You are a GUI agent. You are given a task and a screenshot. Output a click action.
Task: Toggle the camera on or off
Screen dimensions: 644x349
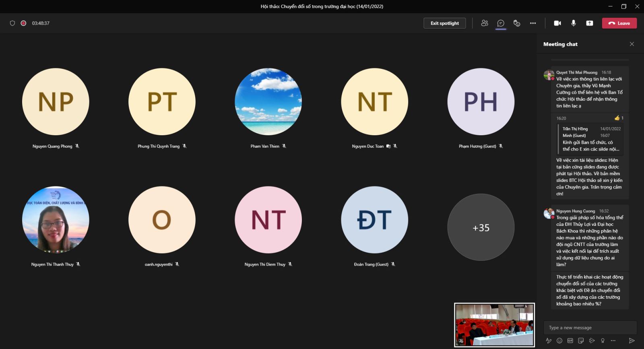pyautogui.click(x=557, y=23)
